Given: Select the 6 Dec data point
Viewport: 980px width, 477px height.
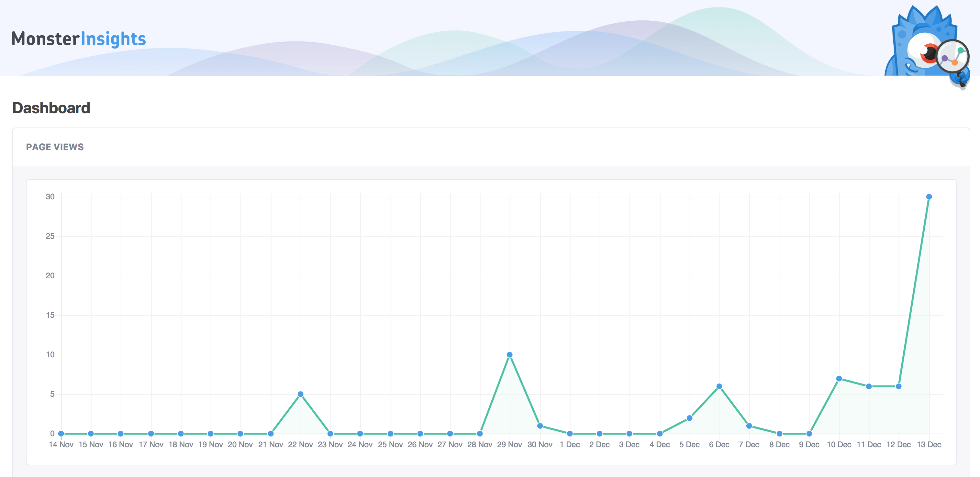Looking at the screenshot, I should pos(719,386).
